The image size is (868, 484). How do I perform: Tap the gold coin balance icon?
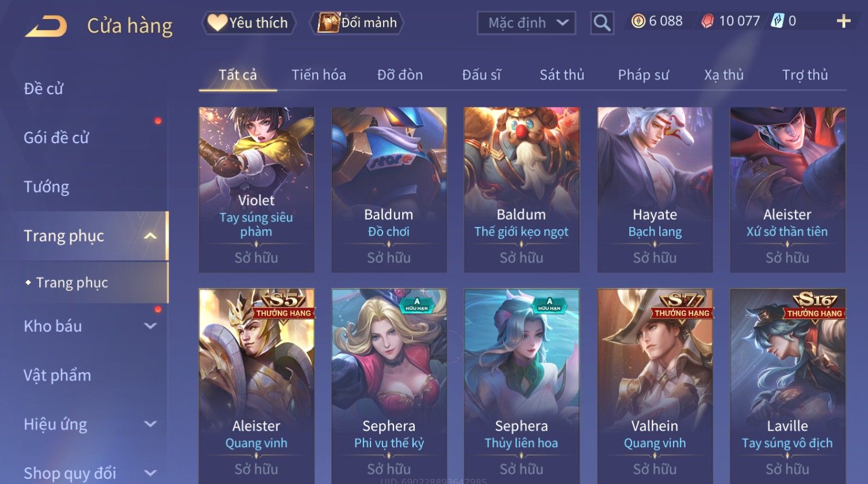tap(638, 21)
